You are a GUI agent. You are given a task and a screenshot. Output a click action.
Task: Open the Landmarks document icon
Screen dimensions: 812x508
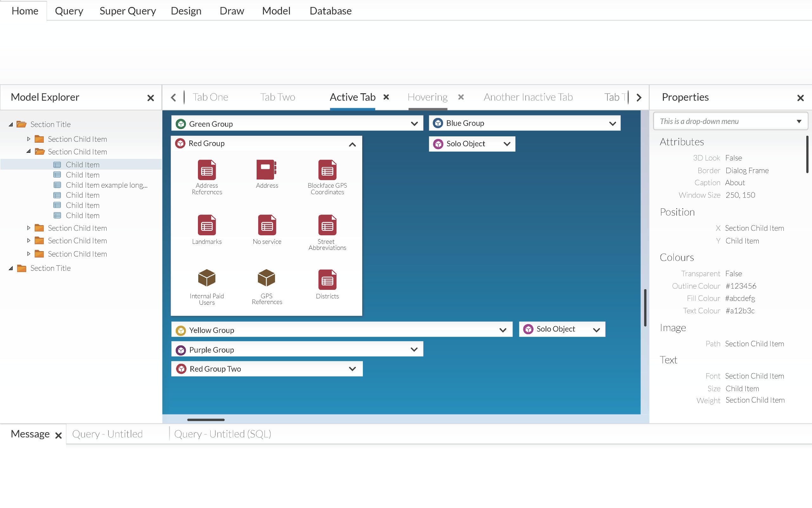(207, 225)
